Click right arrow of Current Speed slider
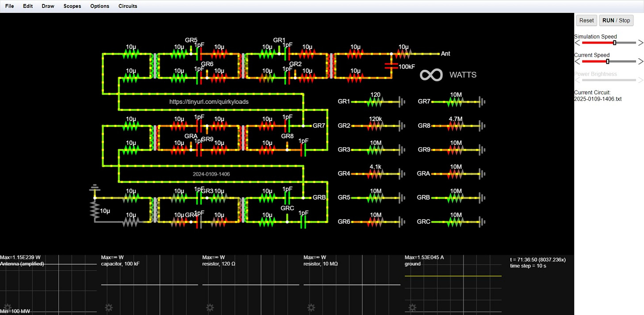Screen dimensions: 644x315 point(640,61)
